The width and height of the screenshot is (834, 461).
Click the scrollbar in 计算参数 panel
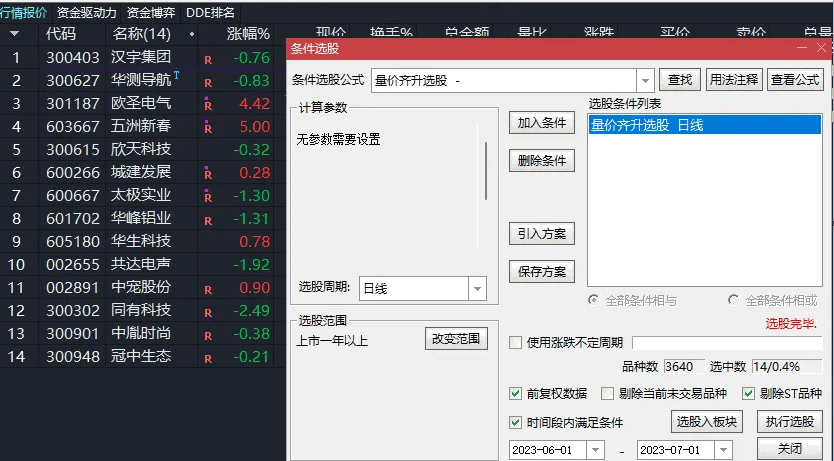tap(486, 171)
